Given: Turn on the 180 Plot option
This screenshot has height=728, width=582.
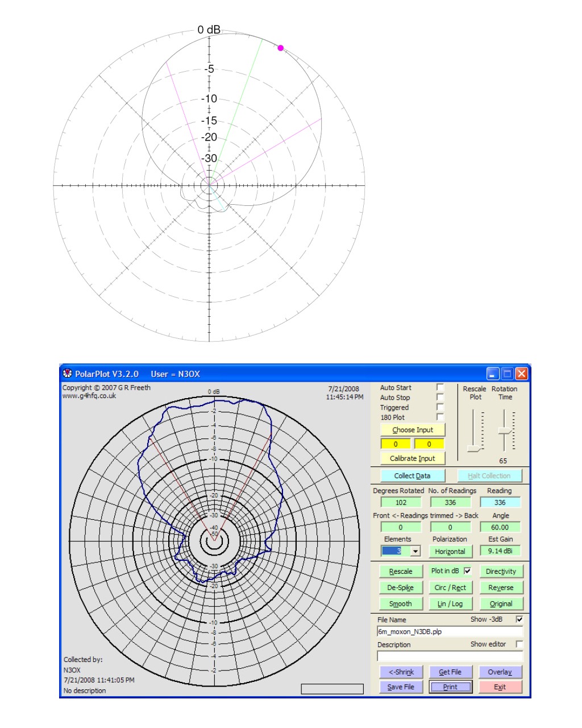Looking at the screenshot, I should click(x=440, y=417).
